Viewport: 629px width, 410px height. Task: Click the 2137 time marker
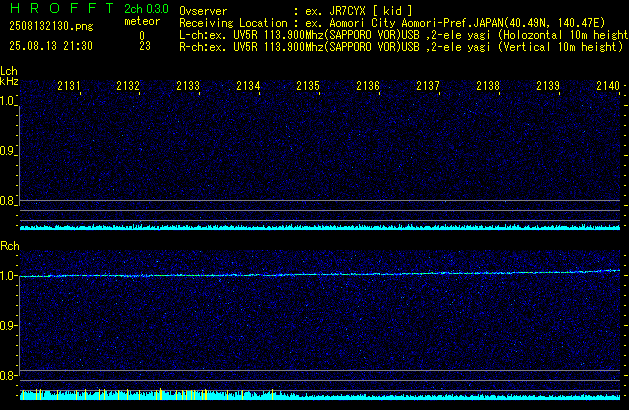click(x=428, y=85)
